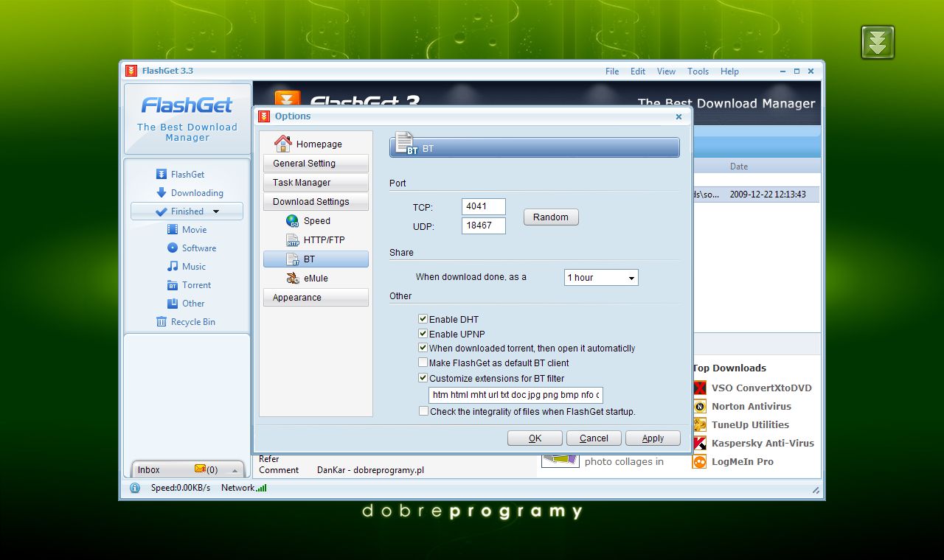Confirm settings with the OK button
This screenshot has height=560, width=944.
[535, 438]
